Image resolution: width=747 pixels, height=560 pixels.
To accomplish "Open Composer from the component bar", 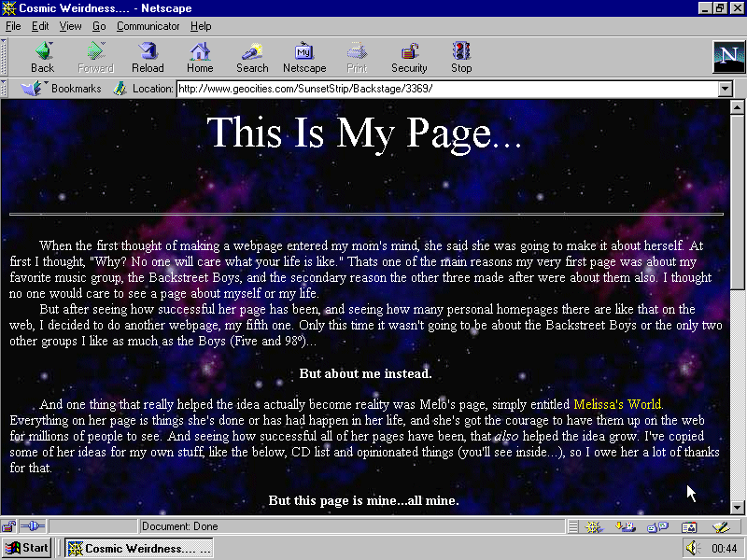I will tap(721, 526).
